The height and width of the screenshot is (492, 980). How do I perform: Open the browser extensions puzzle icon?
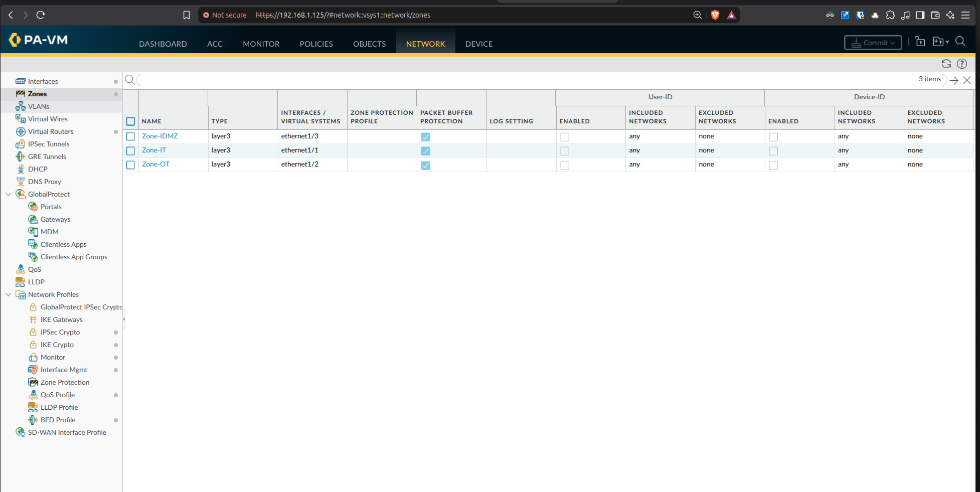pyautogui.click(x=890, y=15)
